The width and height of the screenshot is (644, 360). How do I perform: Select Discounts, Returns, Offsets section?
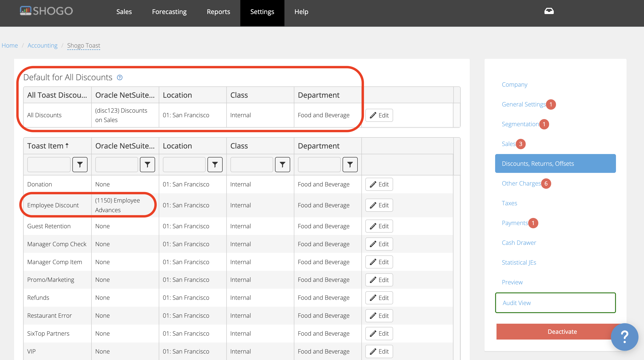coord(555,163)
